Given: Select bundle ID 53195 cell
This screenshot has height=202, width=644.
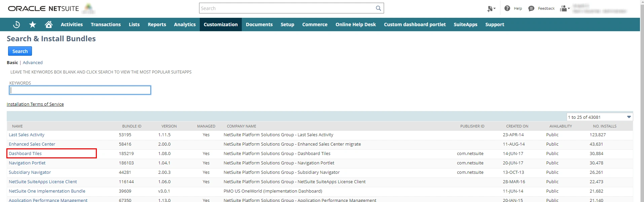Looking at the screenshot, I should pyautogui.click(x=125, y=135).
